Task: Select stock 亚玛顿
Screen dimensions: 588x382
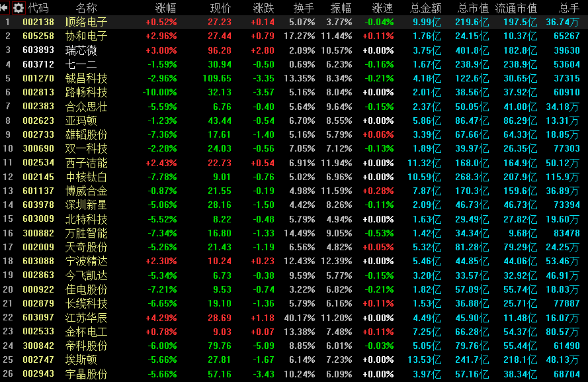Action: click(x=81, y=120)
